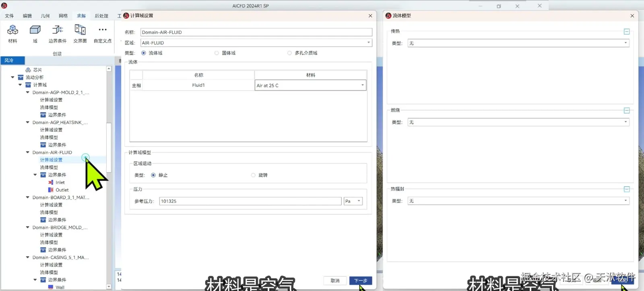The width and height of the screenshot is (644, 291).
Task: Open the 交界面 (Interface) tool
Action: (x=80, y=33)
